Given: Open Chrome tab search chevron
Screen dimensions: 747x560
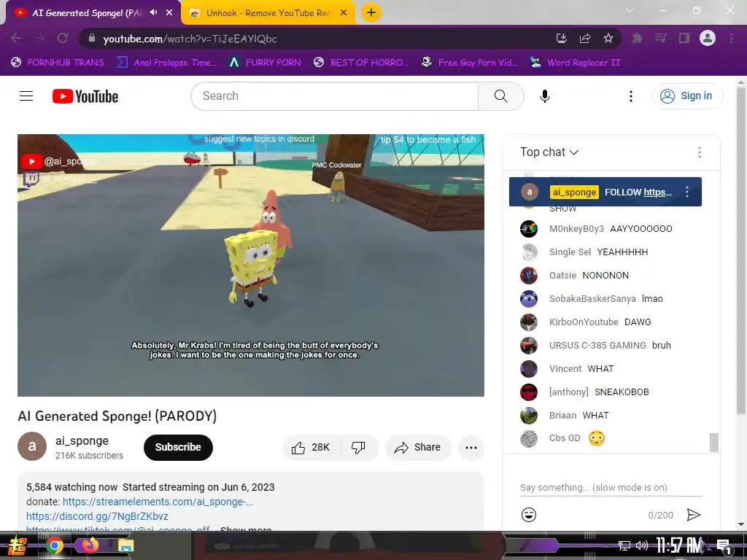Looking at the screenshot, I should pos(630,10).
